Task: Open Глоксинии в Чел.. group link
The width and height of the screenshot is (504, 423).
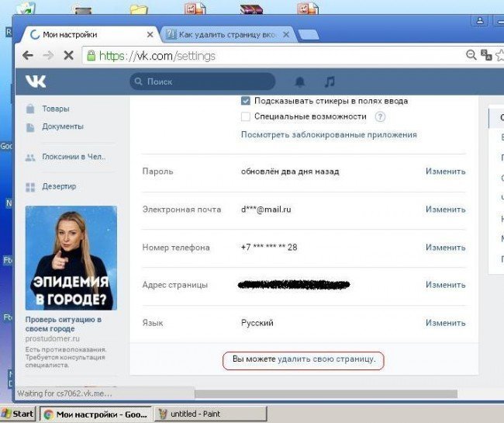Action: click(x=74, y=157)
